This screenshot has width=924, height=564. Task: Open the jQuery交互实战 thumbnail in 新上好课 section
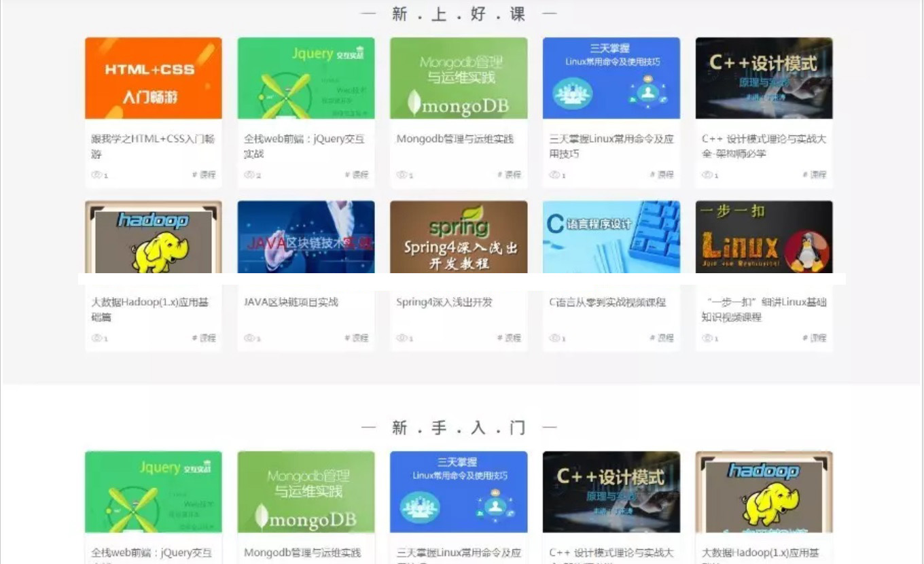[306, 78]
